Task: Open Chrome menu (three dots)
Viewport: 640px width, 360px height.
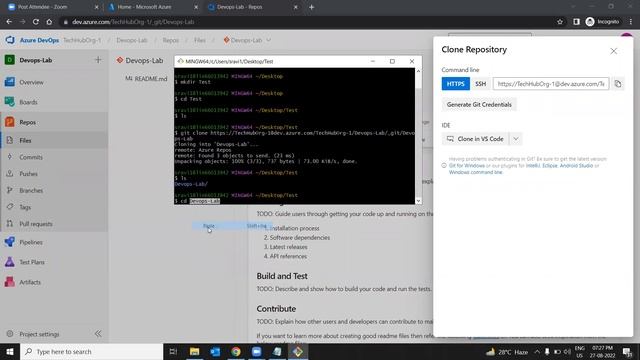Action: click(x=631, y=22)
